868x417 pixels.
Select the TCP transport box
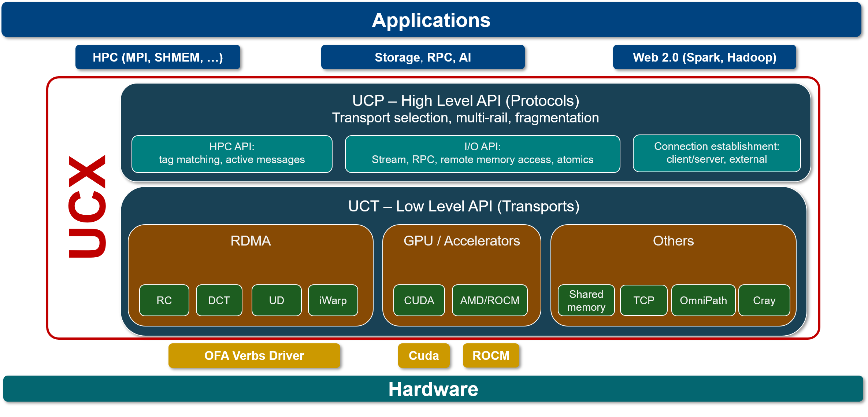[643, 300]
